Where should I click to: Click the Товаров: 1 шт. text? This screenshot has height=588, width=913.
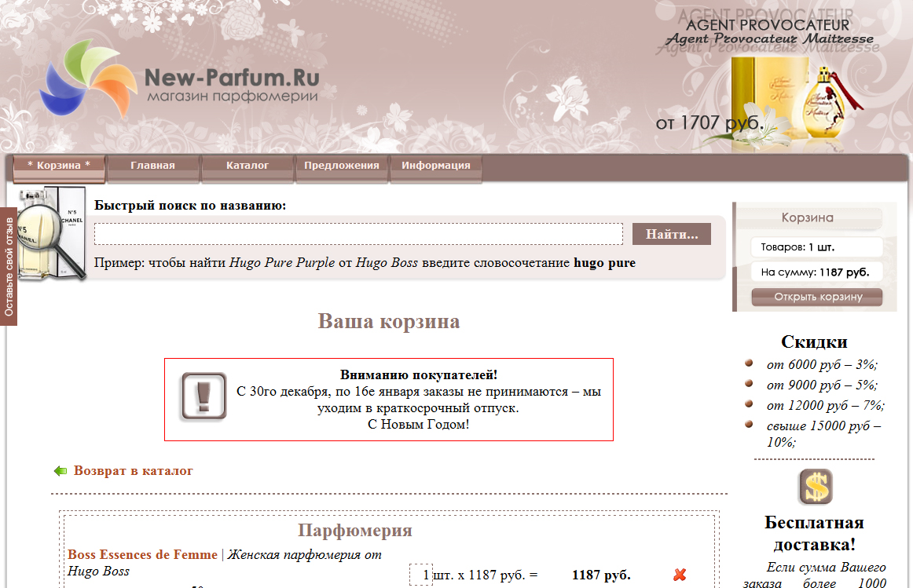tap(797, 247)
